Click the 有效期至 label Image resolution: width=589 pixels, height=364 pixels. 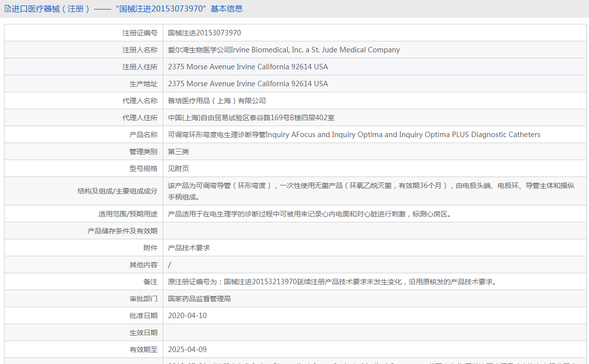point(143,350)
